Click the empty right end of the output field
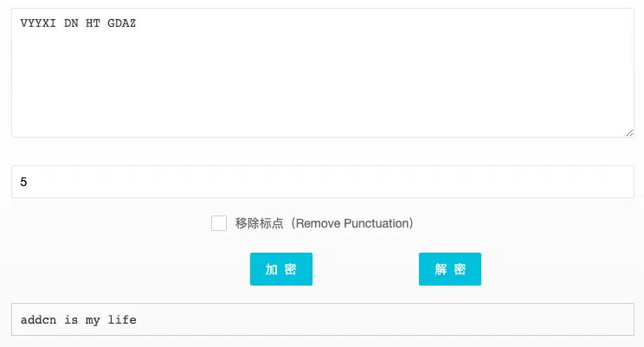This screenshot has width=644, height=347. pyautogui.click(x=519, y=319)
